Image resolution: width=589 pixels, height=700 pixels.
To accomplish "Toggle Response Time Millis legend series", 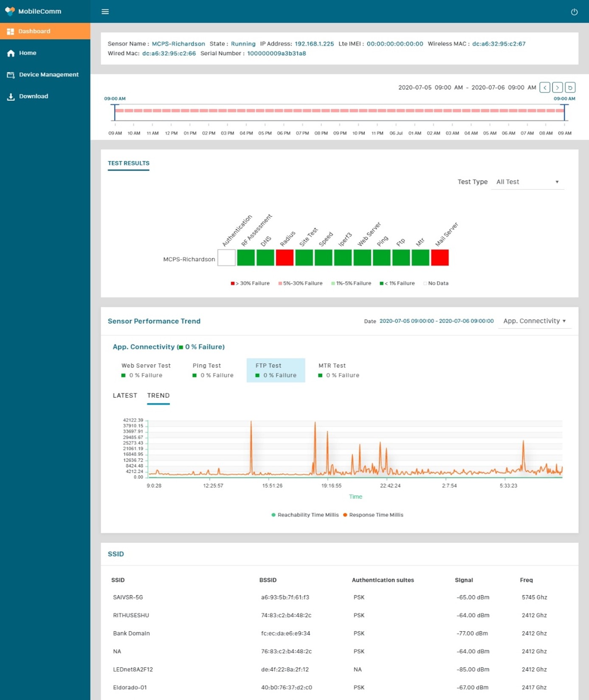I will click(373, 515).
